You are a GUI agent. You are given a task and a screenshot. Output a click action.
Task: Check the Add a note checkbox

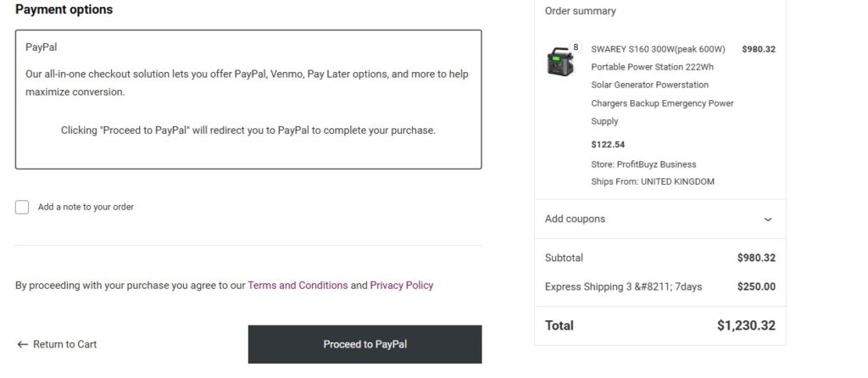click(22, 207)
